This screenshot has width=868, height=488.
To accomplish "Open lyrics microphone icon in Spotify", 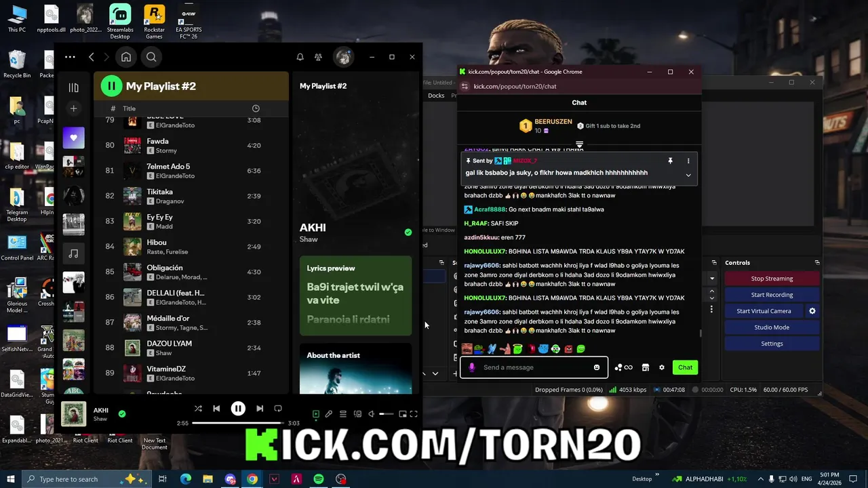I will (329, 414).
